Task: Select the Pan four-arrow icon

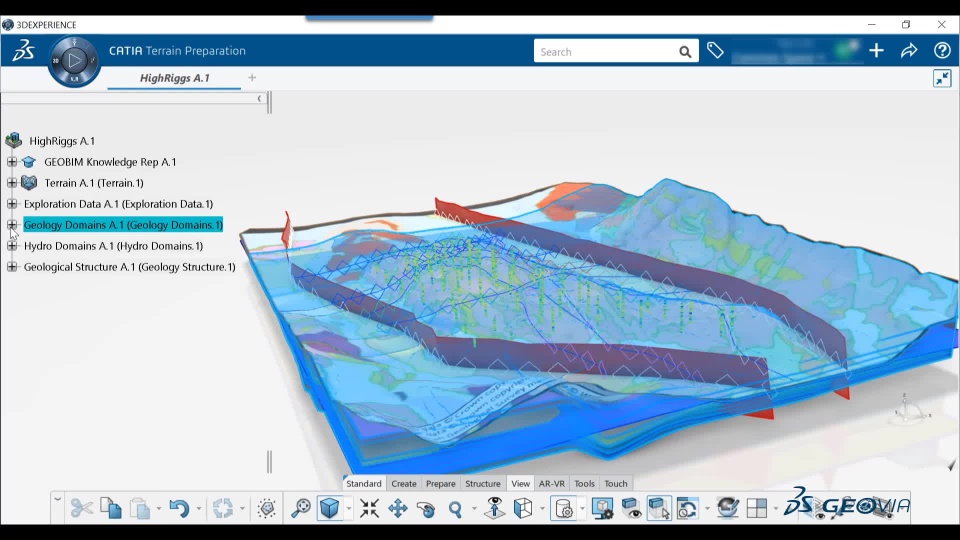Action: point(398,508)
